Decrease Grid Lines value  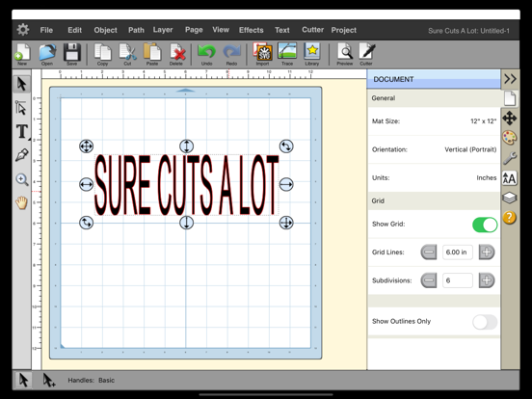(x=429, y=253)
